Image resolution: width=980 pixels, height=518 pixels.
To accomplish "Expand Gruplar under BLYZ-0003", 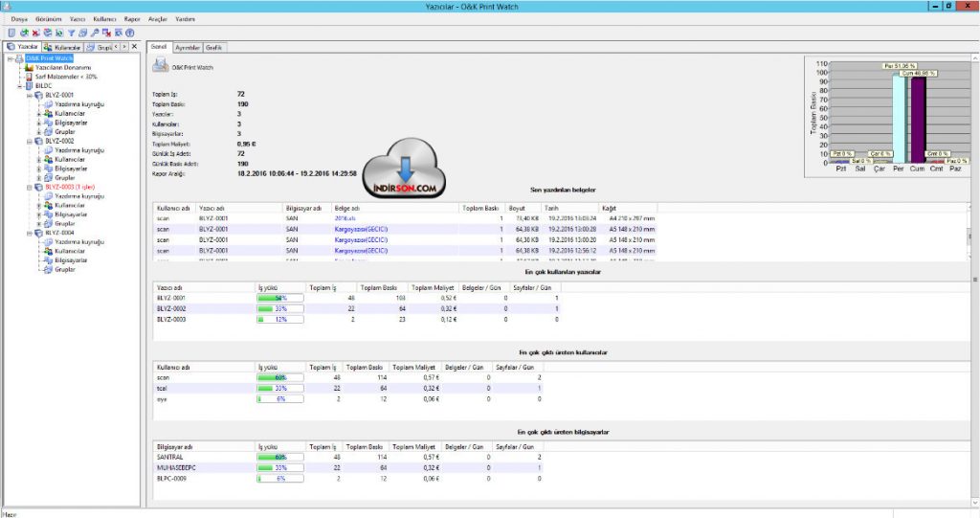I will tap(38, 223).
